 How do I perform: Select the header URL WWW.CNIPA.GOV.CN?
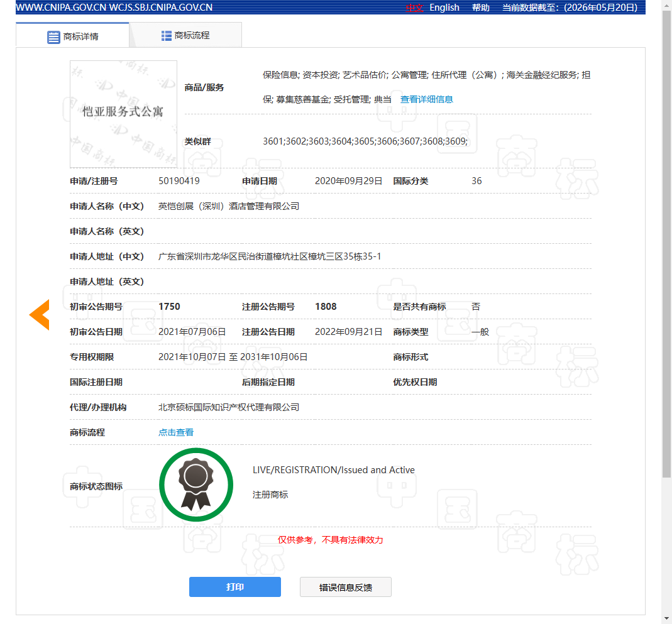(60, 8)
